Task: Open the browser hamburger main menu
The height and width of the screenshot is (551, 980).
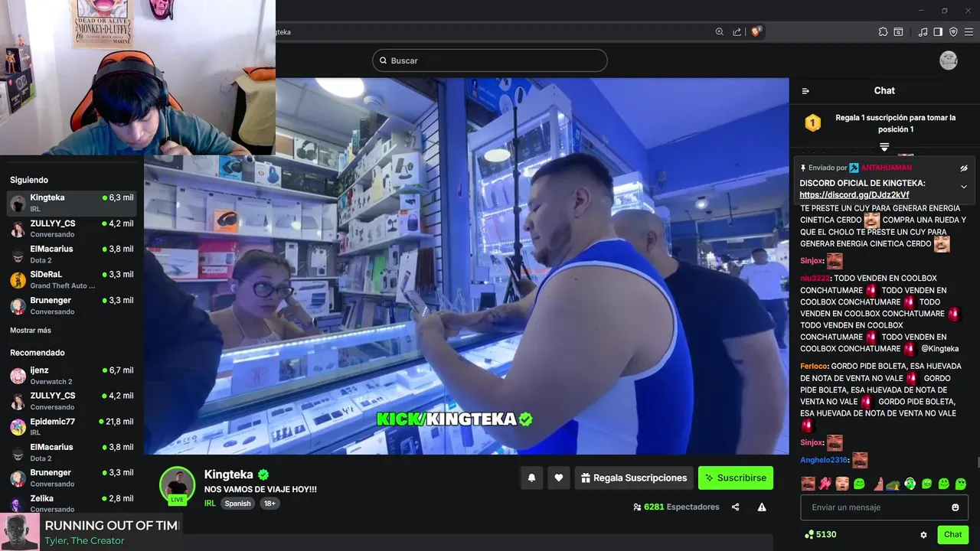Action: pos(969,32)
